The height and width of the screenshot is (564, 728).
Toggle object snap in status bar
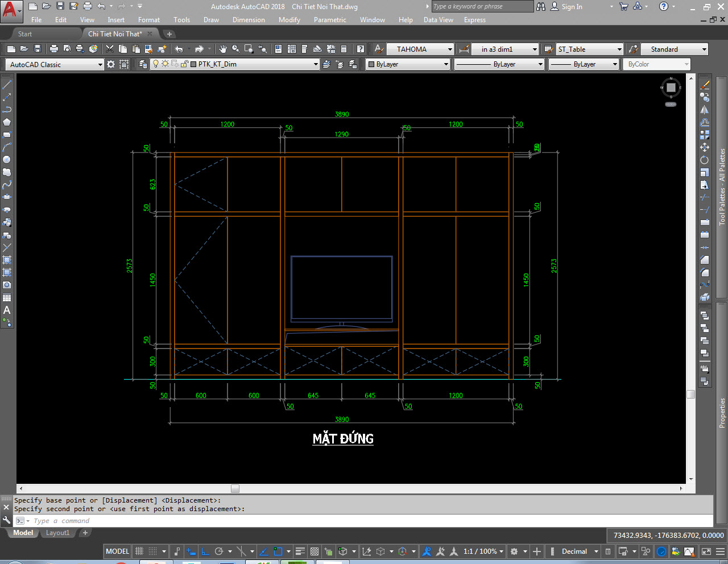pos(278,551)
